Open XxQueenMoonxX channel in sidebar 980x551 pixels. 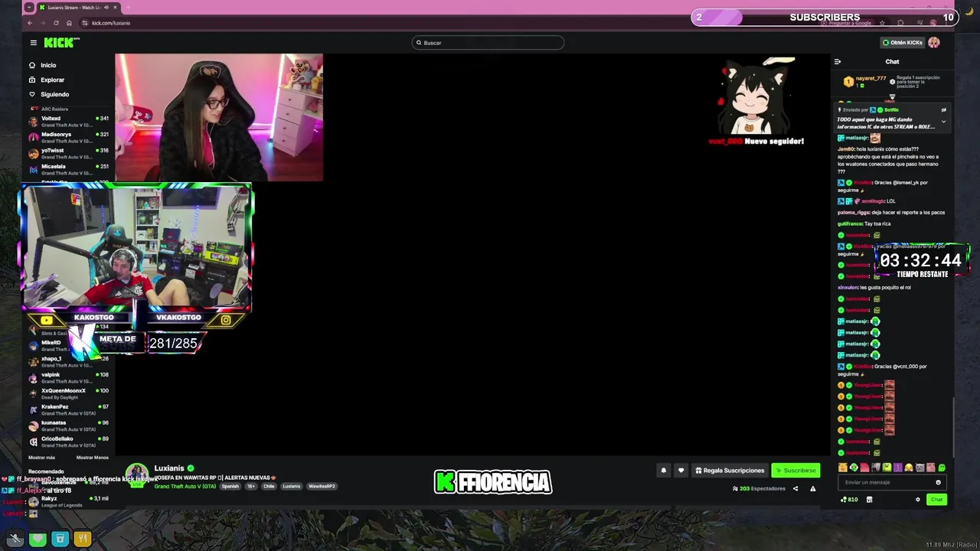point(69,393)
